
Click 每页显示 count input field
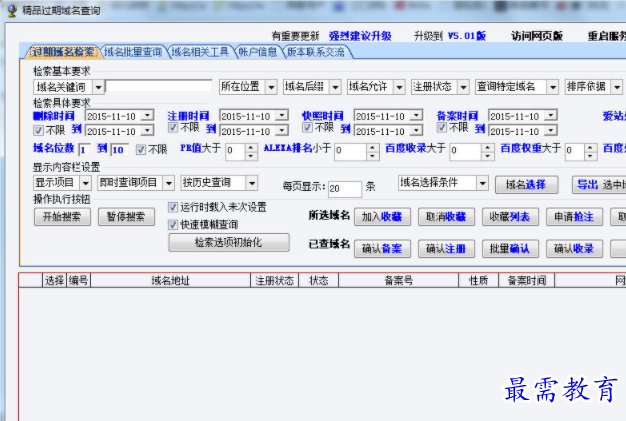[345, 188]
